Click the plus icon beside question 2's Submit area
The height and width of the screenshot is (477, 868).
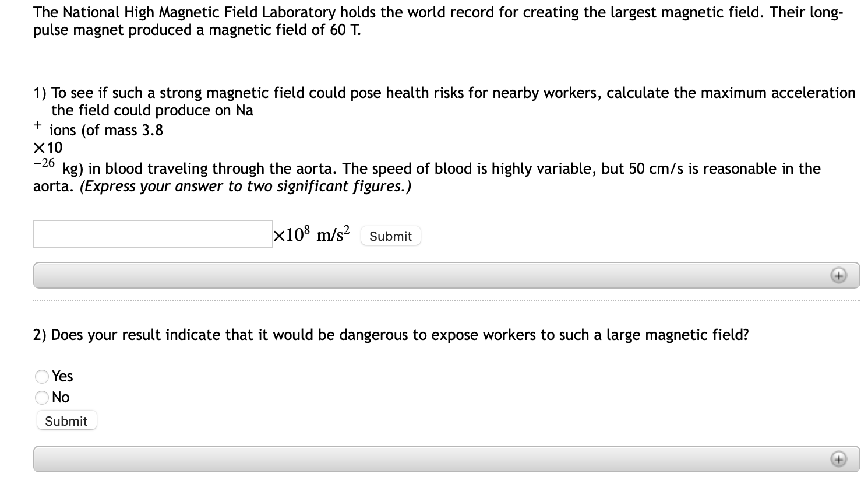pyautogui.click(x=839, y=458)
